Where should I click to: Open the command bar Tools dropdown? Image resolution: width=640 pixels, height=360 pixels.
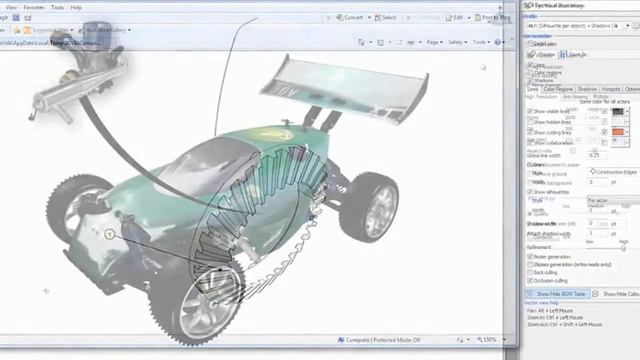click(x=481, y=42)
